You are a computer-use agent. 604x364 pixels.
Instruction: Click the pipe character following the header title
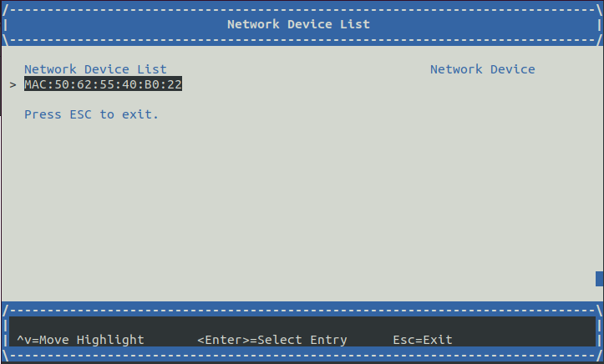[599, 25]
